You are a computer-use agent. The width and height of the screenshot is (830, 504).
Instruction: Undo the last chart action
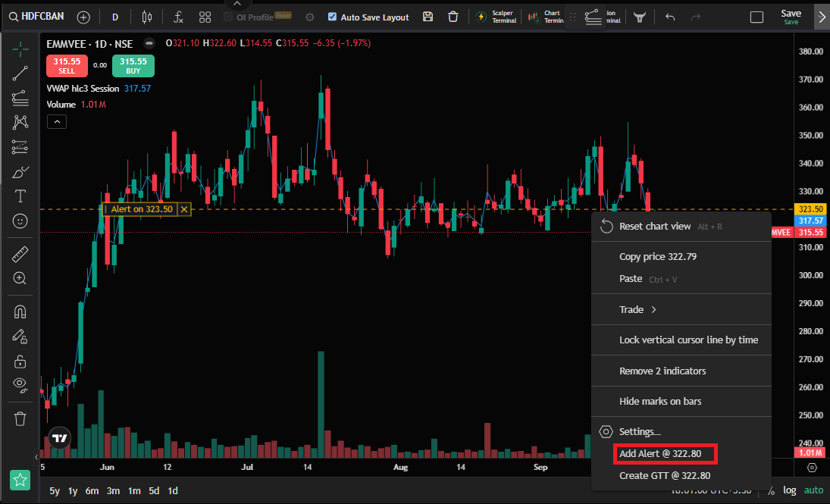(x=670, y=17)
